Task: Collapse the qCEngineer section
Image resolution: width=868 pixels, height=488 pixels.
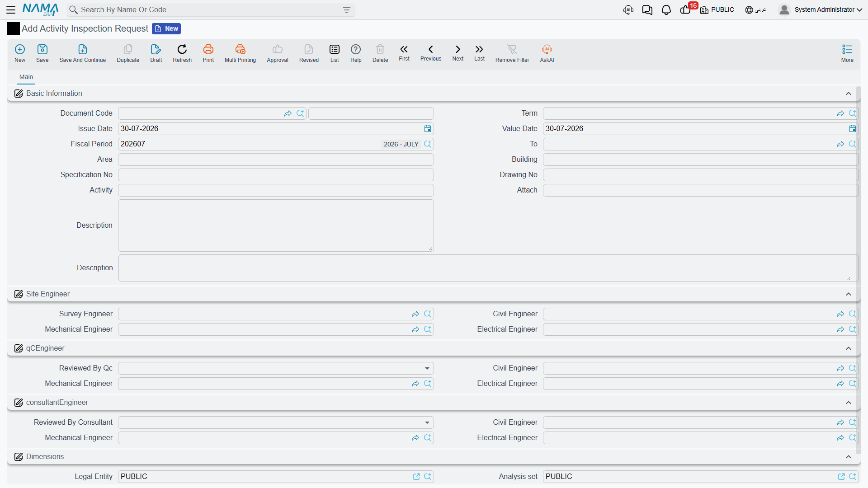Action: pos(849,348)
